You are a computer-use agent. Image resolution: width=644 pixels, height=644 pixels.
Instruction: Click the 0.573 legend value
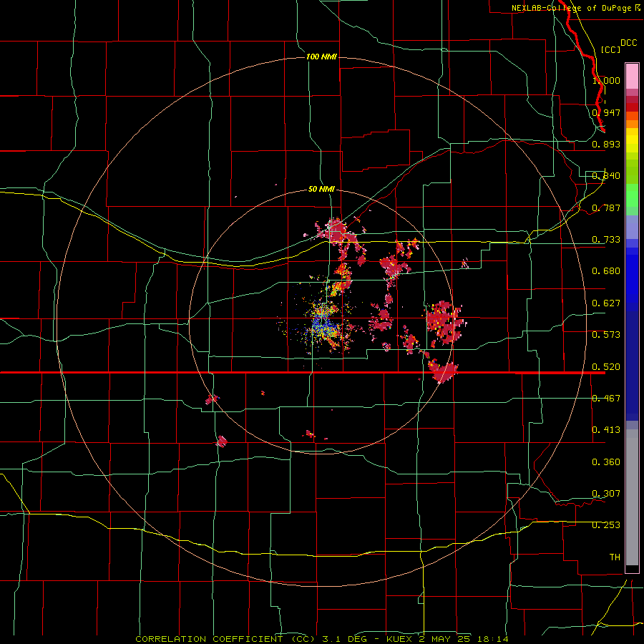click(606, 335)
